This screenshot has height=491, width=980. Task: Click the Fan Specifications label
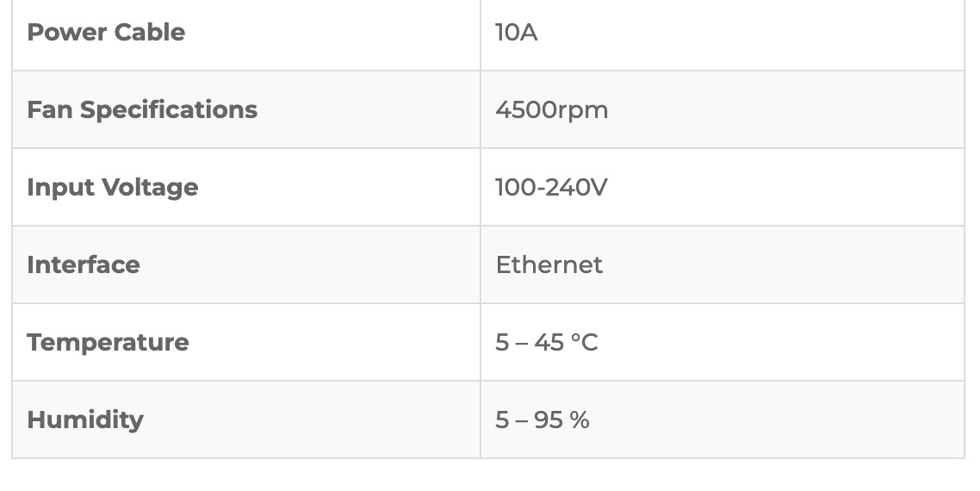142,110
